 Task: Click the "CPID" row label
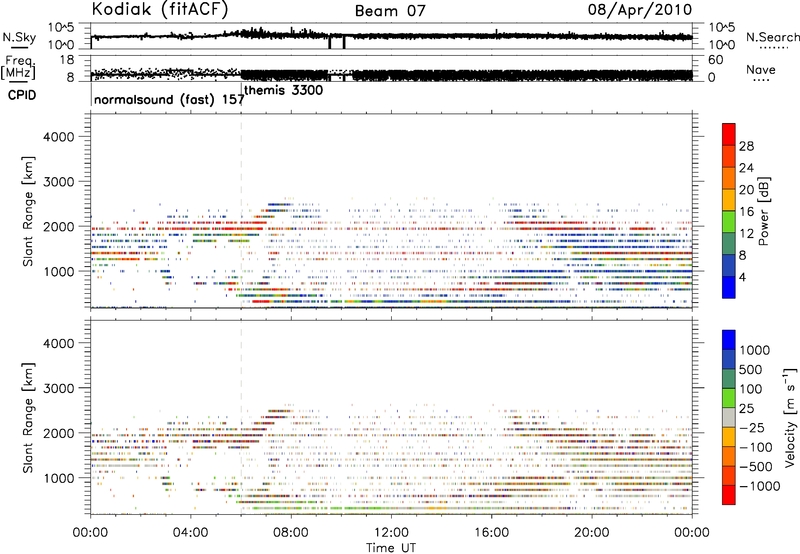tap(22, 95)
